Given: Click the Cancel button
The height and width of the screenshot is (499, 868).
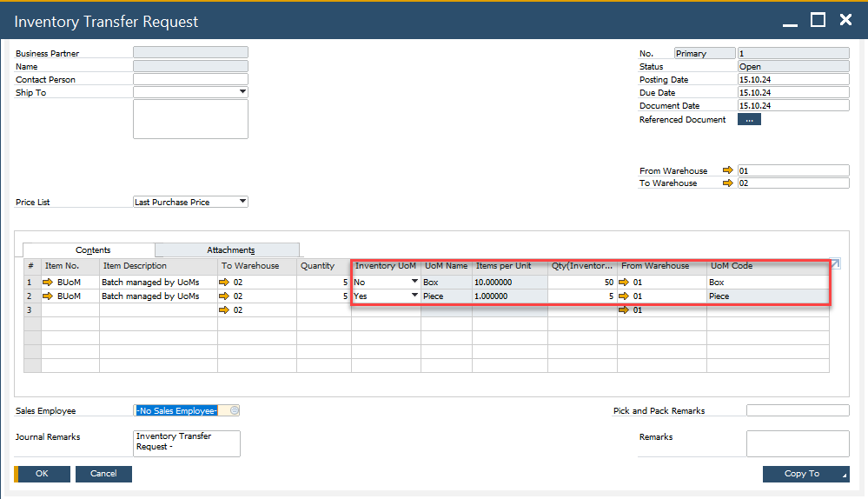Looking at the screenshot, I should click(x=103, y=474).
